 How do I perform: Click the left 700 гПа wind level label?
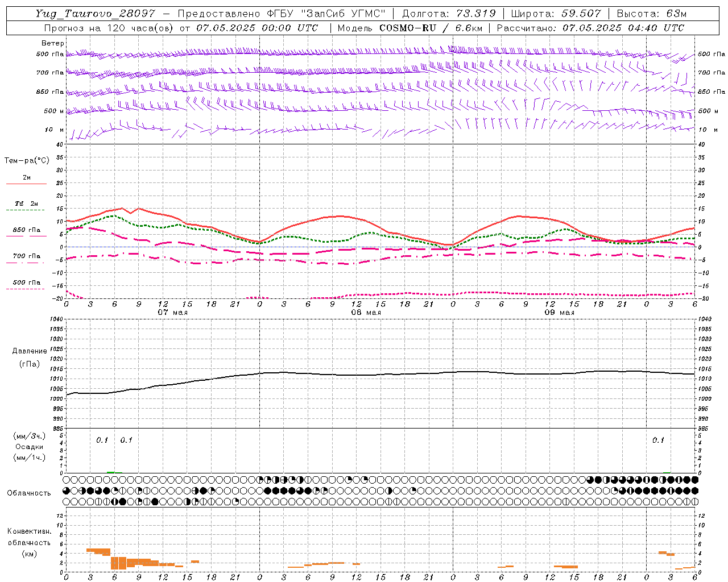click(50, 73)
